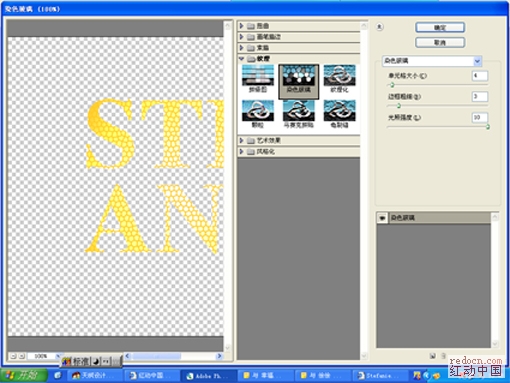
Task: Click the preview horizontal scrollbar right arrow
Action: (219, 356)
